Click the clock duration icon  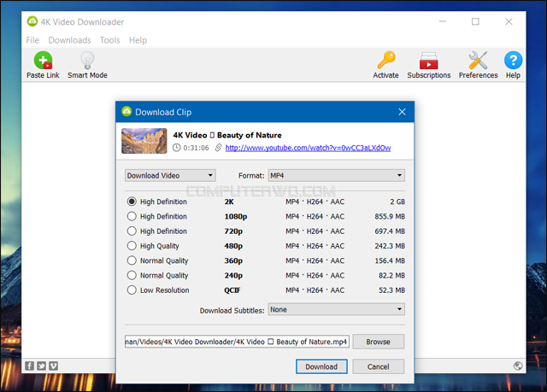pos(177,148)
